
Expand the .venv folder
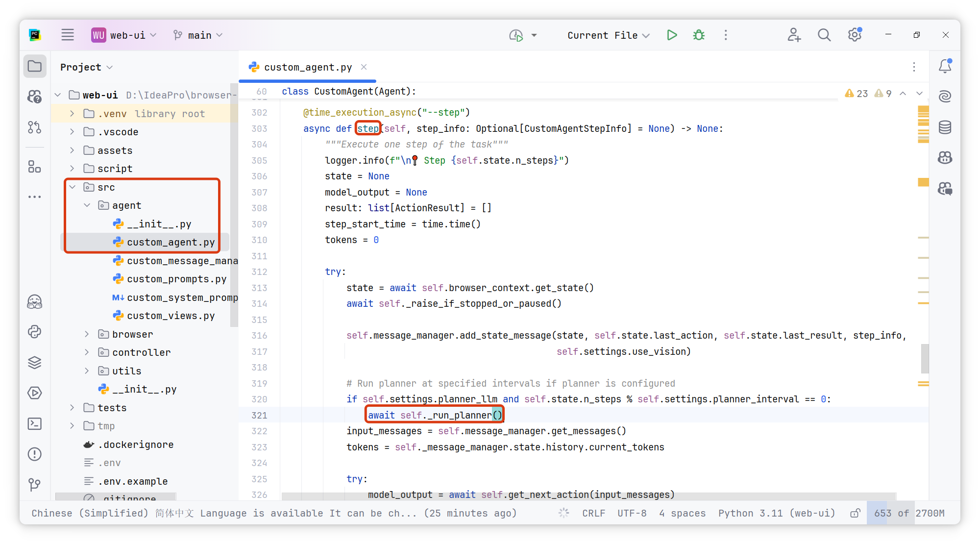[x=72, y=114]
